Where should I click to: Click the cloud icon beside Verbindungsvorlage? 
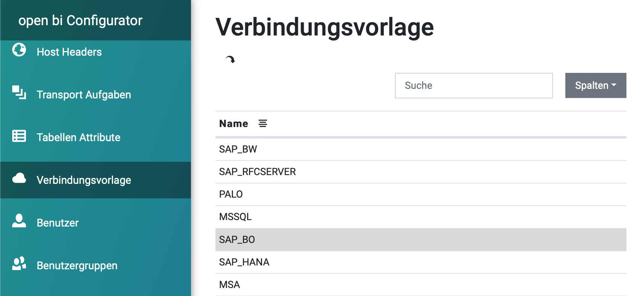tap(19, 178)
